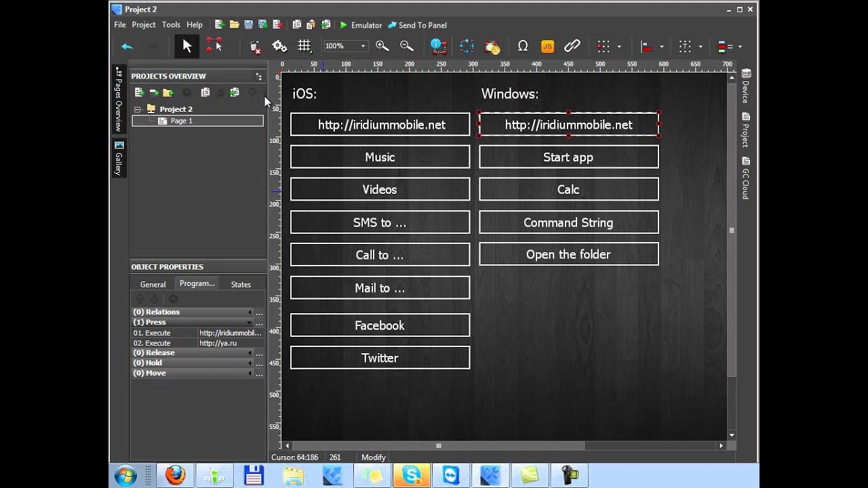Click Send To Panel button
Image resolution: width=868 pixels, height=488 pixels.
pos(417,25)
